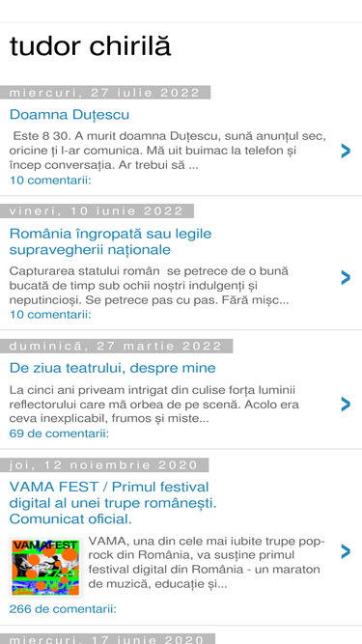Open the post titled Doamna Duțescu
This screenshot has height=644, width=362.
pyautogui.click(x=70, y=114)
